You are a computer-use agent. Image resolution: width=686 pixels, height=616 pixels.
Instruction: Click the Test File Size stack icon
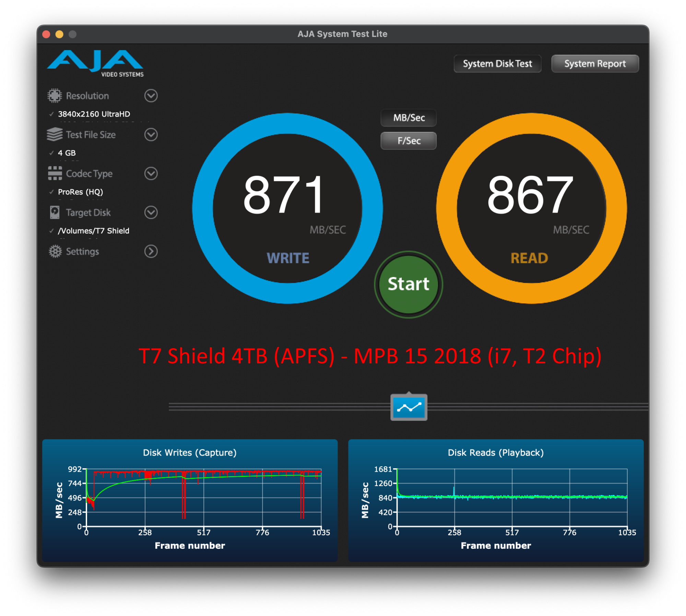pyautogui.click(x=55, y=135)
